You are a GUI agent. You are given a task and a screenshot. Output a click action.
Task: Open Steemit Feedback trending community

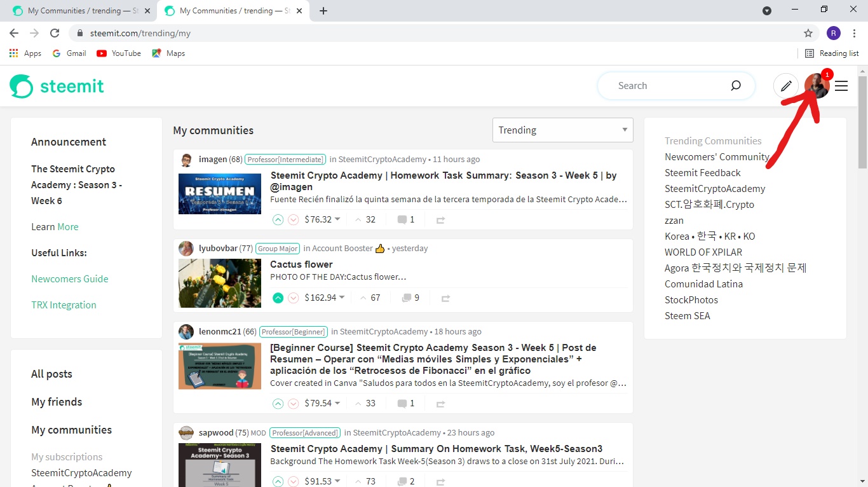pyautogui.click(x=703, y=173)
